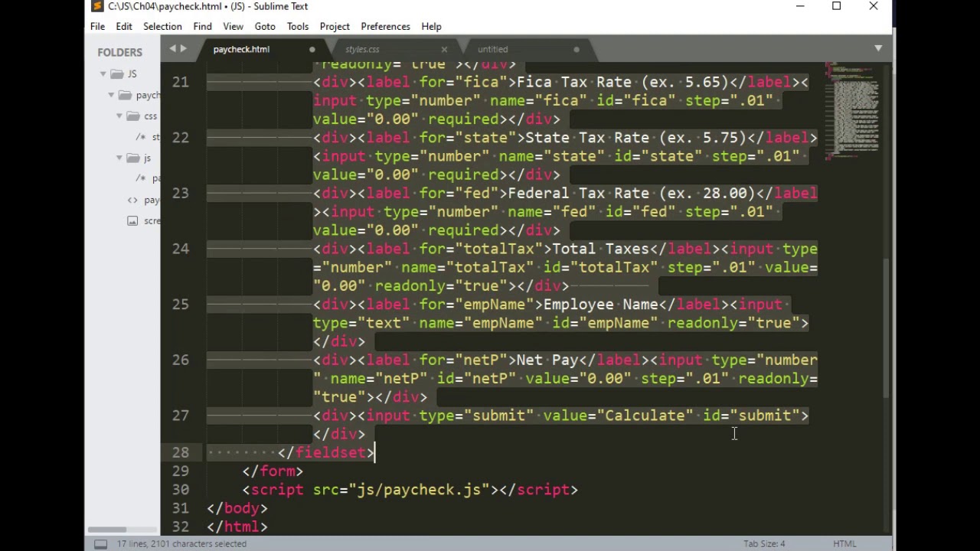Viewport: 980px width, 551px height.
Task: Close the untitled tab dot
Action: point(577,50)
